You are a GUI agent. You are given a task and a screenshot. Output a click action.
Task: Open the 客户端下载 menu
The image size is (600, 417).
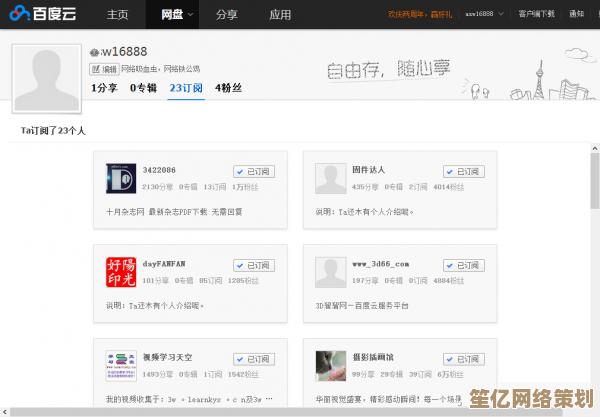[536, 15]
